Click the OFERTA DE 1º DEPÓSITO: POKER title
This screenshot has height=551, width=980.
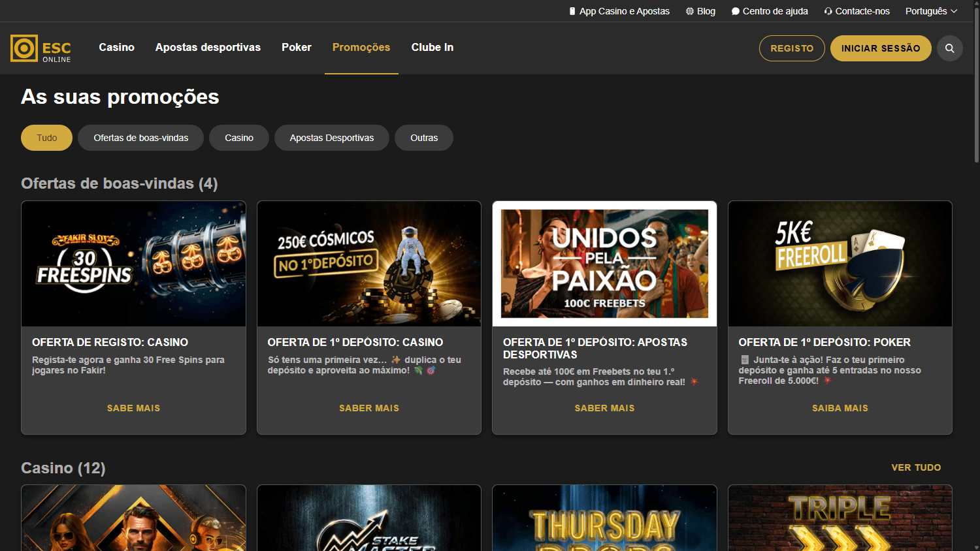tap(825, 342)
